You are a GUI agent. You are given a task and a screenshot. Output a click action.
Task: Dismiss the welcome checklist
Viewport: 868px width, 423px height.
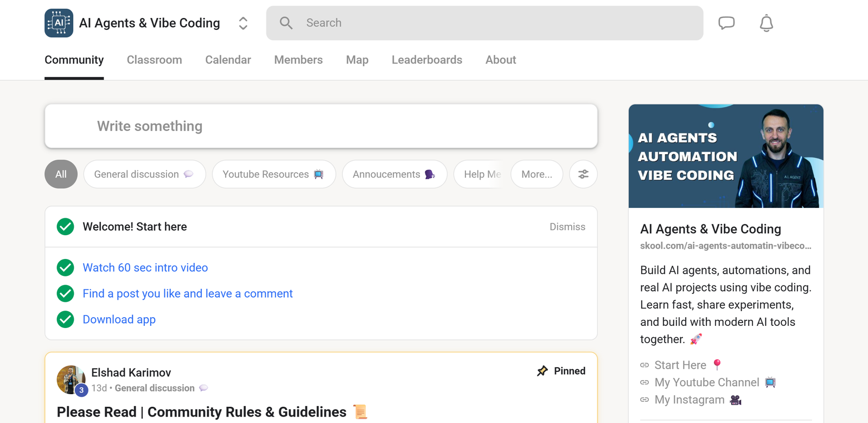coord(567,226)
